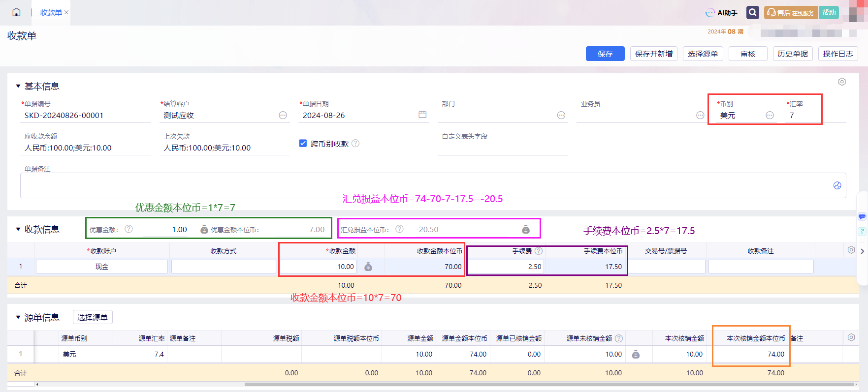The width and height of the screenshot is (868, 392).
Task: Click the icon inside 单据备注 box
Action: (x=837, y=185)
